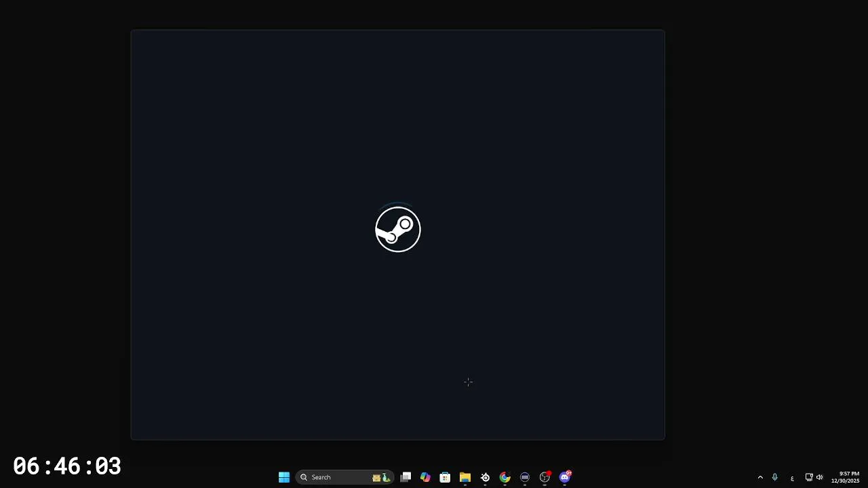
Task: Click the taskbar Search box
Action: pos(344,477)
